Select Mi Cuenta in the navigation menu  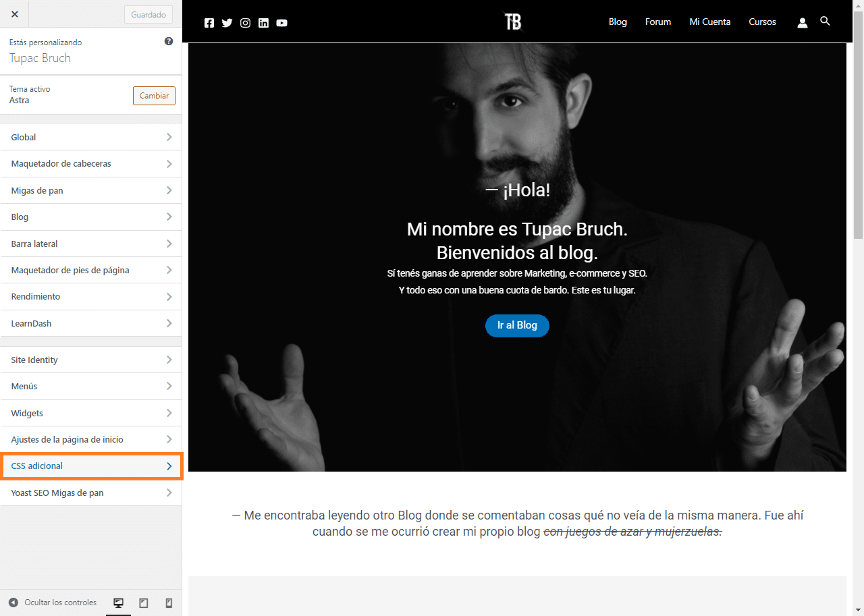709,22
